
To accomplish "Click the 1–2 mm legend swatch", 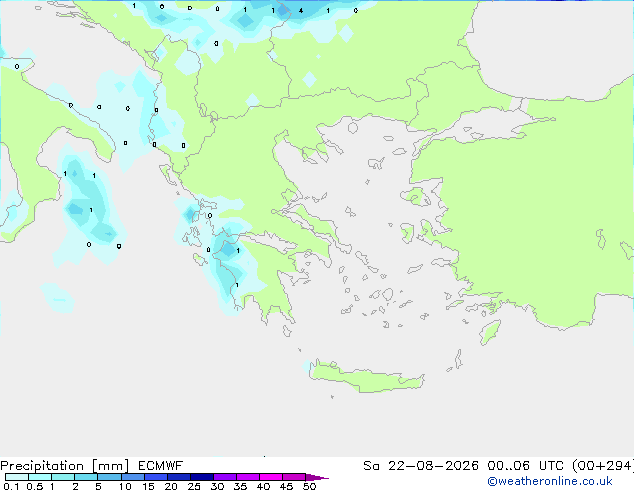I will click(x=63, y=477).
